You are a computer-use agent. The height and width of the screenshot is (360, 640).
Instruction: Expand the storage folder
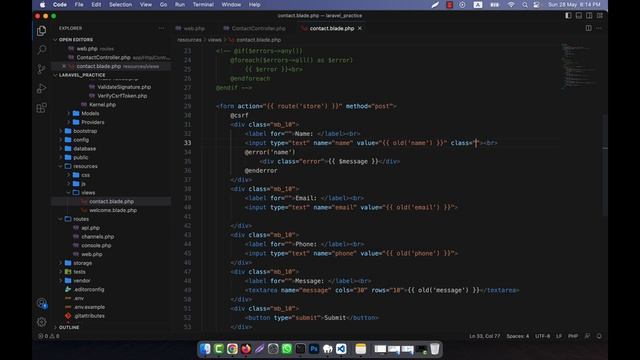pyautogui.click(x=82, y=263)
